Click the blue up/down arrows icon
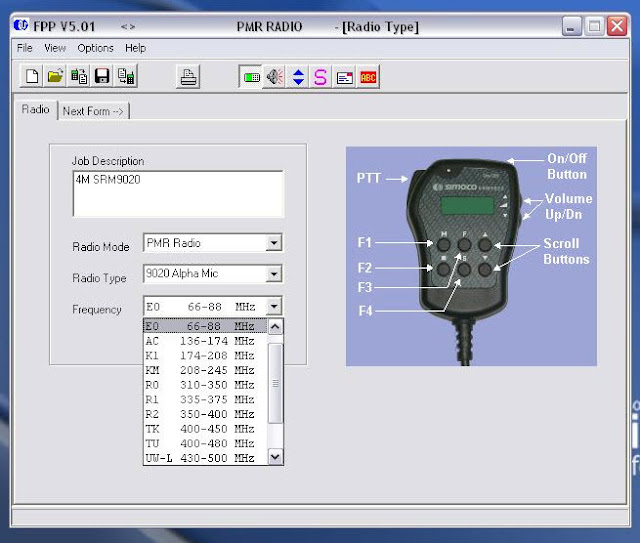The width and height of the screenshot is (640, 543). 298,77
